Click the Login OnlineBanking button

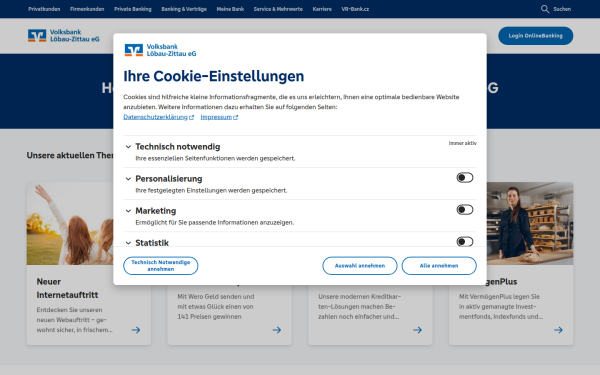[x=535, y=36]
